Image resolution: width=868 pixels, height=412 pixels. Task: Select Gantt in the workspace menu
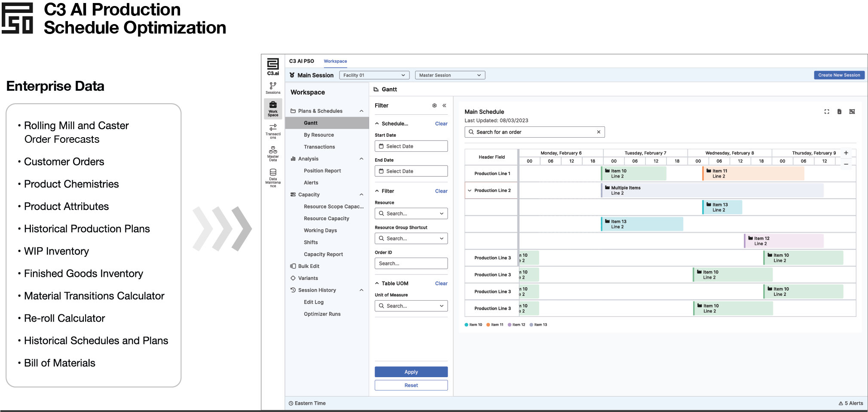(327, 123)
